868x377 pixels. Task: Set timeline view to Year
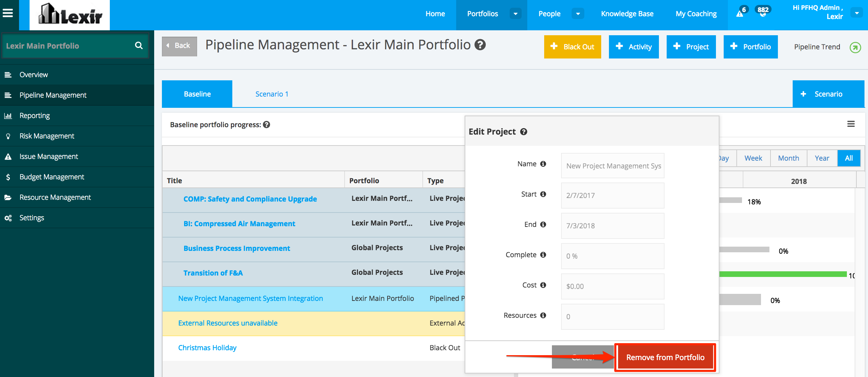(822, 158)
